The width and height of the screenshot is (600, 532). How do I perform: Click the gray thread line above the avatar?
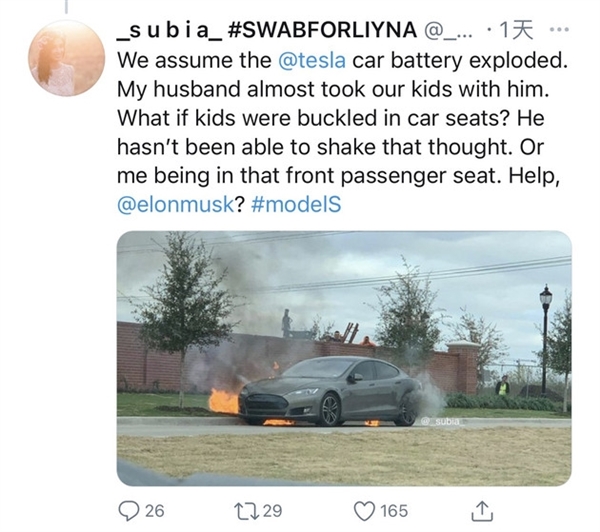[66, 7]
